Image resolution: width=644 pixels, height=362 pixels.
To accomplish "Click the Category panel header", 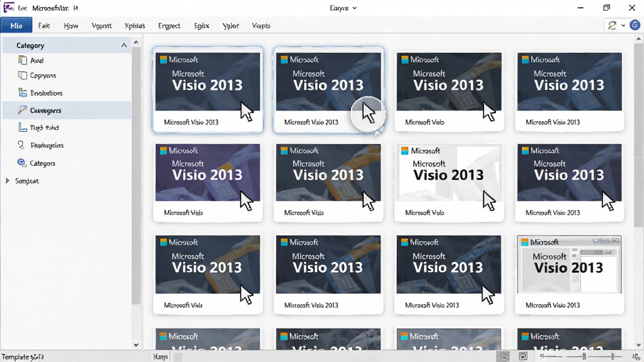I will [x=67, y=45].
